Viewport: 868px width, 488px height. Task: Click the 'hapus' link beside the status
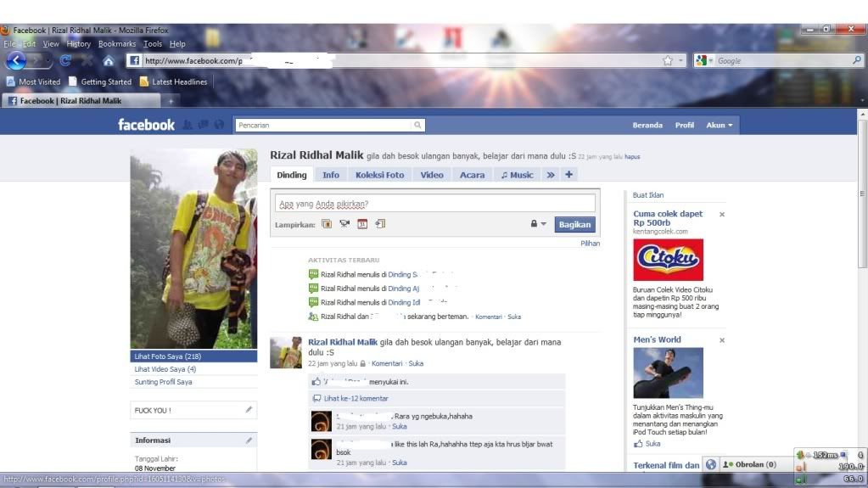(x=632, y=157)
